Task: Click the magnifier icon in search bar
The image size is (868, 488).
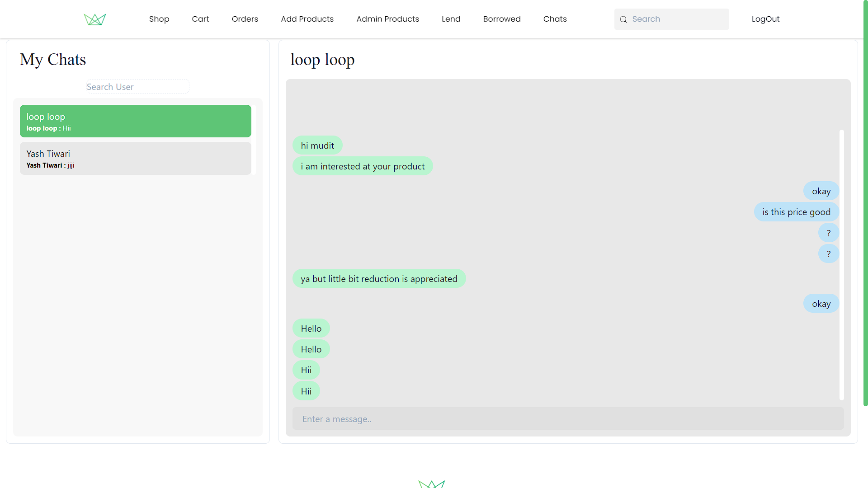Action: 623,19
